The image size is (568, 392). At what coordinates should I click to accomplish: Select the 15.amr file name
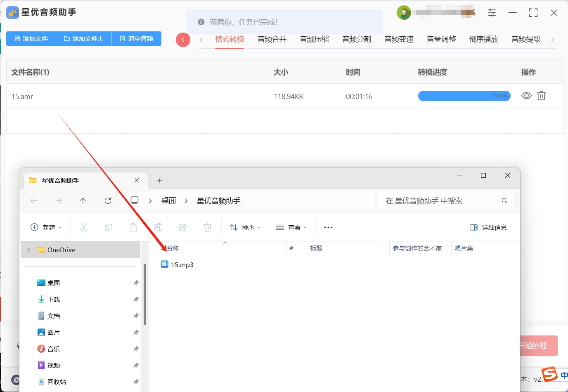[22, 97]
